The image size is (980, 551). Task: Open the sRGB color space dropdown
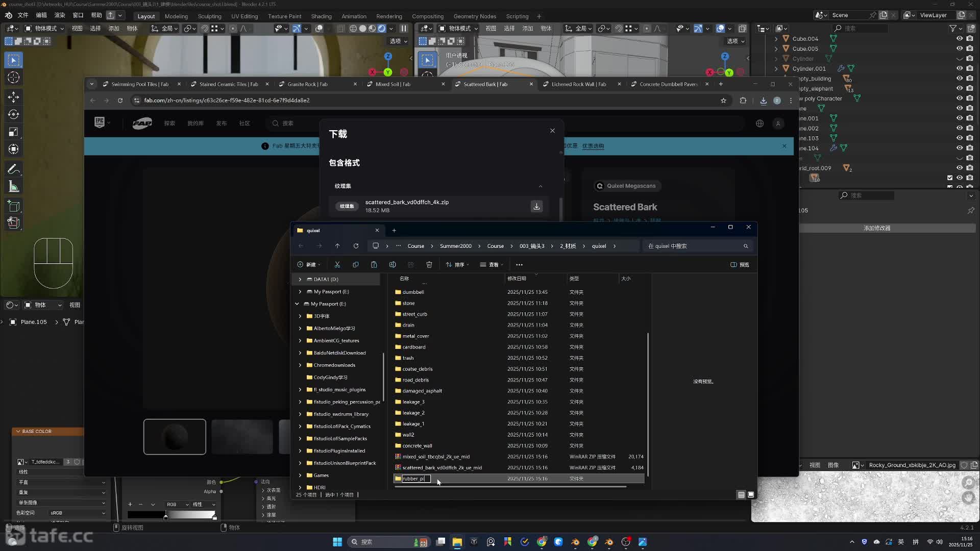coord(77,513)
